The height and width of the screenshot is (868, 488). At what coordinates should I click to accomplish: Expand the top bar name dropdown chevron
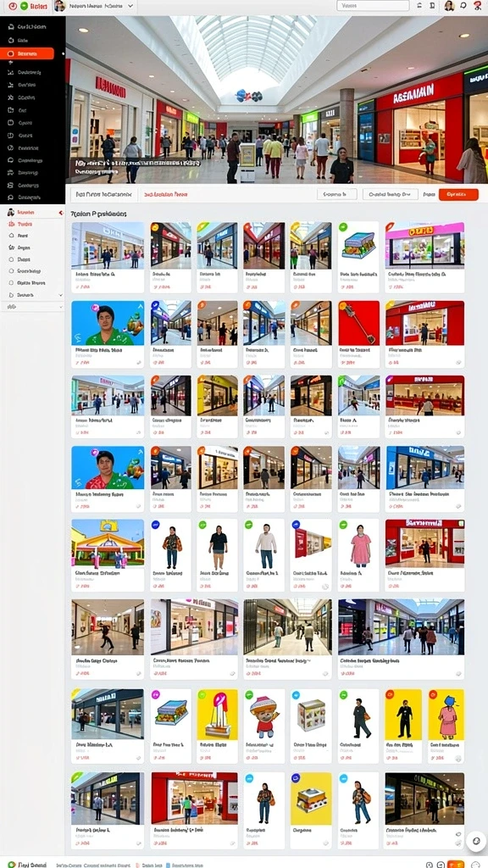[x=130, y=6]
